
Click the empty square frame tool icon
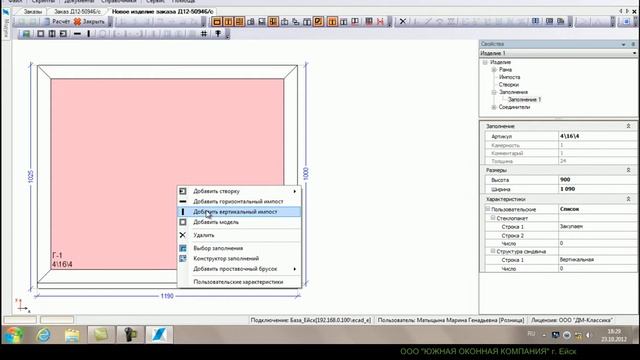pyautogui.click(x=40, y=34)
